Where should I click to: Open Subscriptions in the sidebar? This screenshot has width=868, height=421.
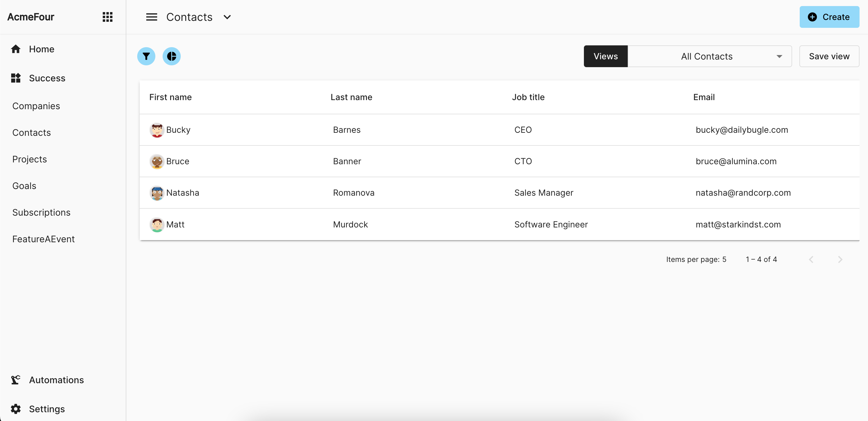pos(41,213)
